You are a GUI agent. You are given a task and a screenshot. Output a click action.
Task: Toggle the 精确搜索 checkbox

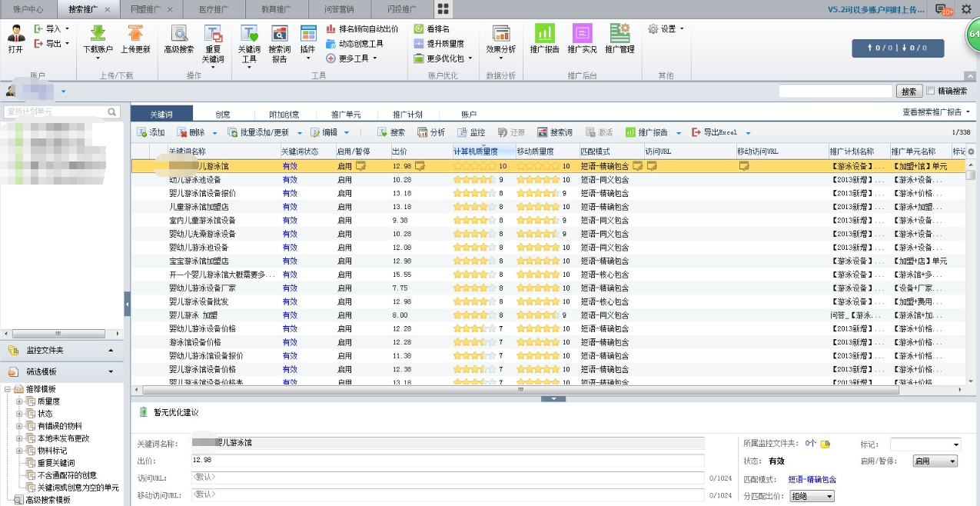[931, 91]
